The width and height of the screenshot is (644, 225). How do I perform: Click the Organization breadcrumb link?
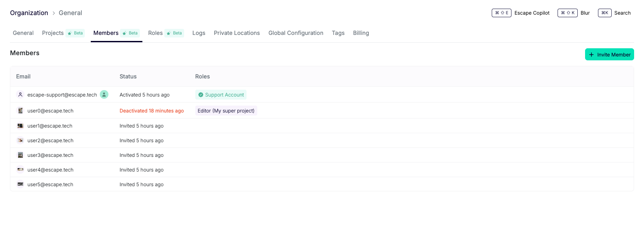[29, 13]
